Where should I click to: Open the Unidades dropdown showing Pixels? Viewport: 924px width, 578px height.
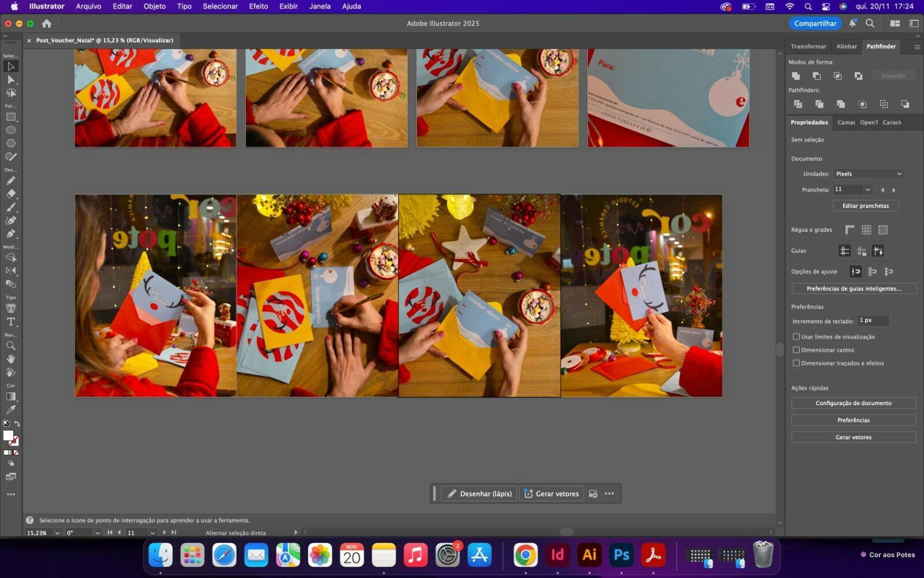pyautogui.click(x=868, y=174)
